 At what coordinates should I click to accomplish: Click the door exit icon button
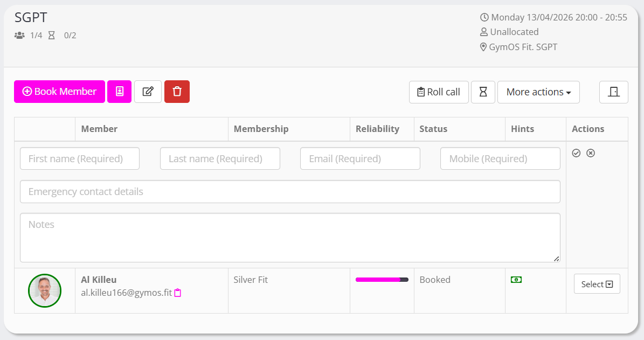pyautogui.click(x=613, y=92)
